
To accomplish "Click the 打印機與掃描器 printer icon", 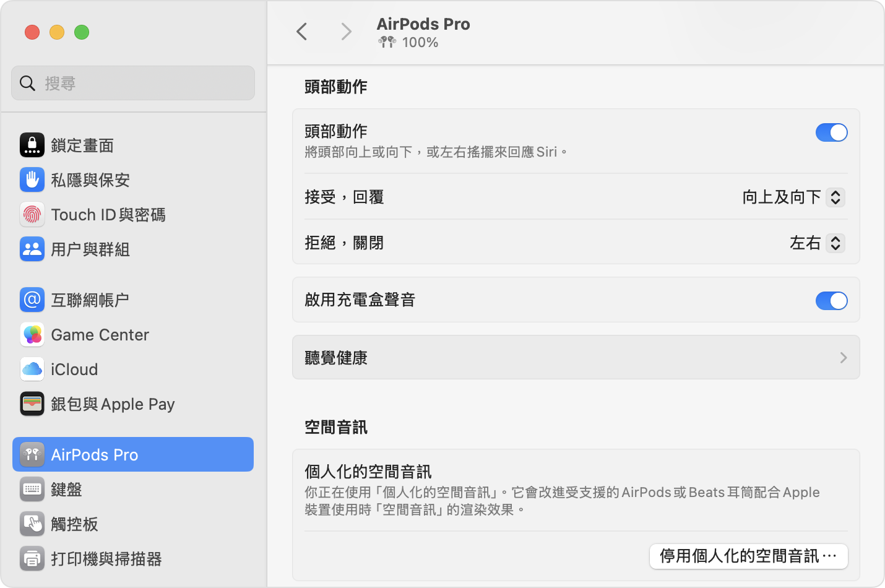I will pos(32,558).
